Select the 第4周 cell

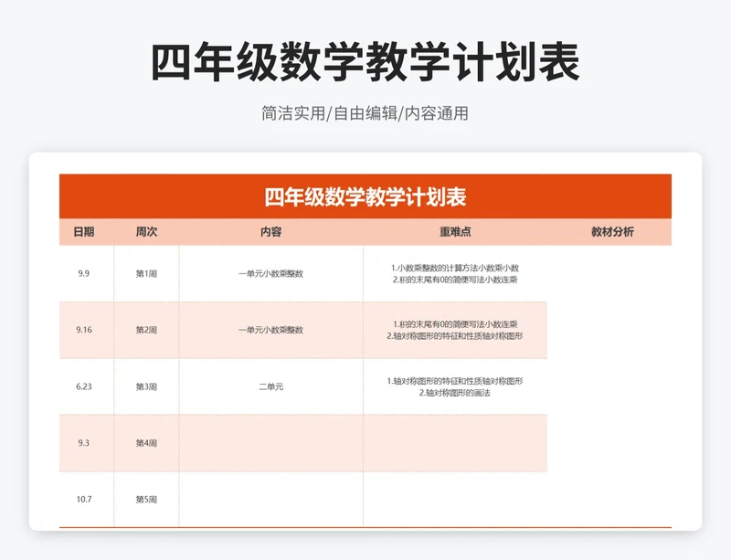(146, 443)
